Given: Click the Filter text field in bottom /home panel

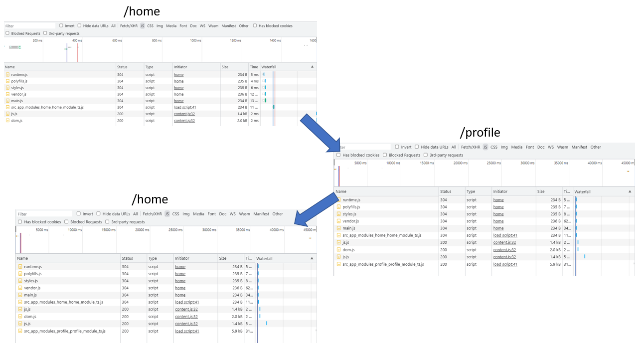Looking at the screenshot, I should [42, 214].
